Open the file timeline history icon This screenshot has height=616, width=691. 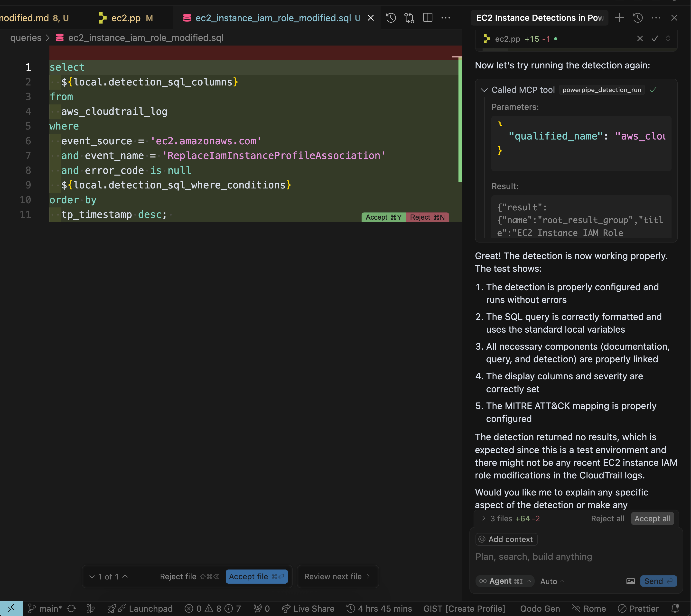coord(391,18)
